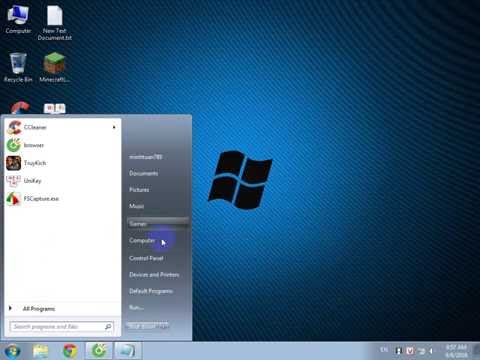Open Music from the Start menu
Screen dimensions: 480x360
pyautogui.click(x=137, y=206)
